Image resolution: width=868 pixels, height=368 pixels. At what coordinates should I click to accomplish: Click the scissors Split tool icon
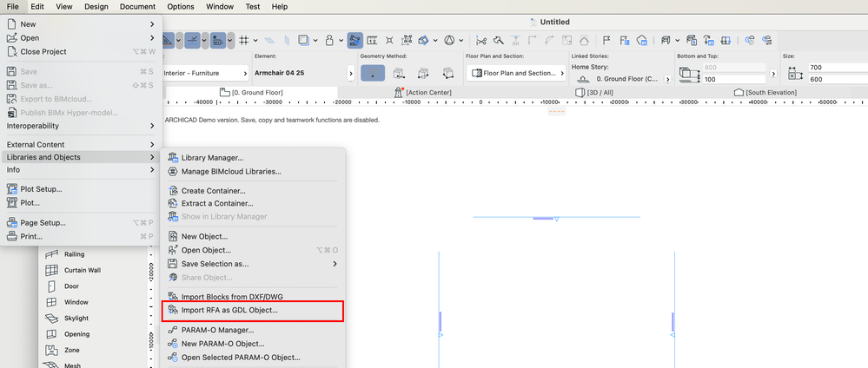[x=481, y=41]
